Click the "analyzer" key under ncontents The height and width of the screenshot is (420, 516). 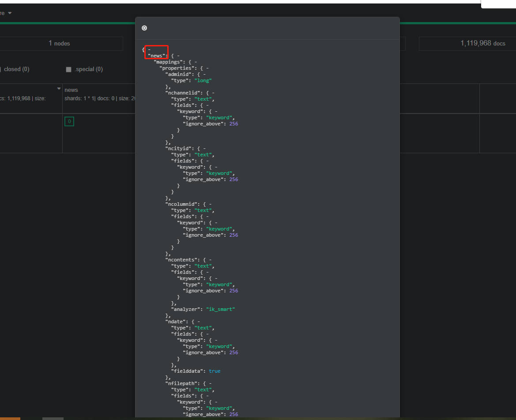(x=185, y=310)
